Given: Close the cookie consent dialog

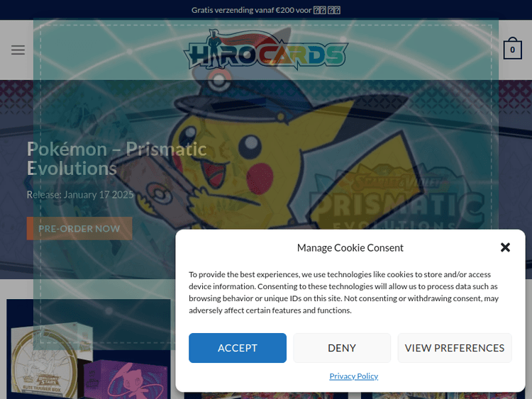Looking at the screenshot, I should [x=505, y=247].
